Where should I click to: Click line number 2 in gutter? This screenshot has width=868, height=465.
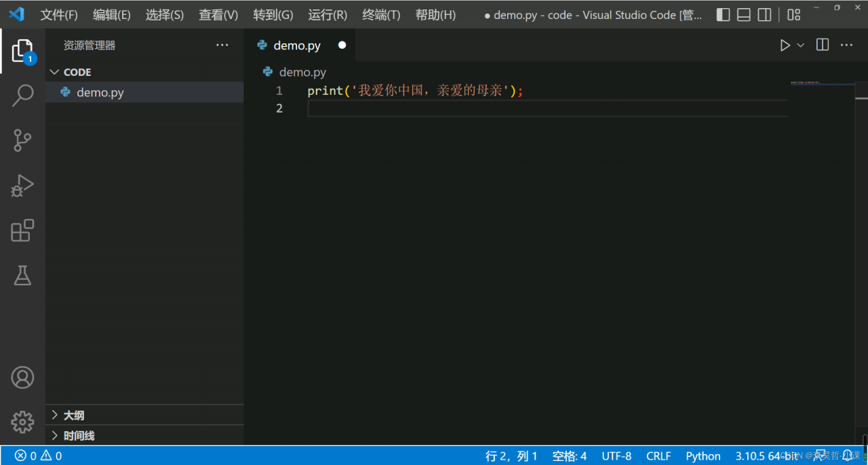(279, 108)
